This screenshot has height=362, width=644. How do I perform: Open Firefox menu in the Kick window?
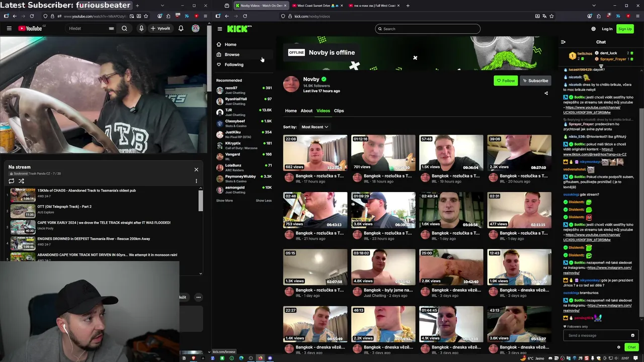click(x=637, y=16)
